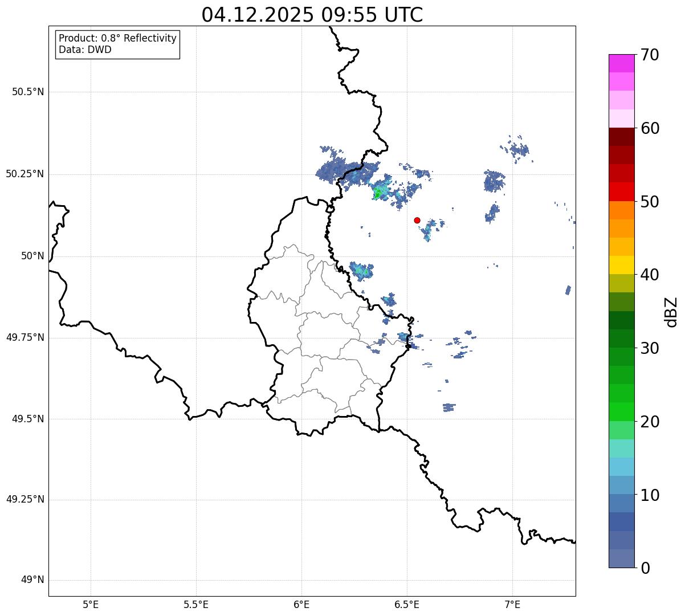Click the 6.5°E longitude label

pyautogui.click(x=407, y=605)
